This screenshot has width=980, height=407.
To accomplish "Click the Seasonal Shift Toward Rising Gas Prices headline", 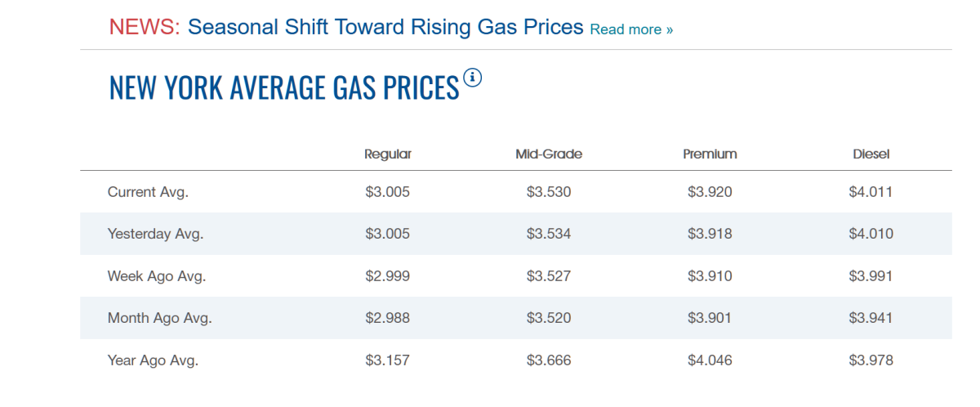I will pos(385,27).
